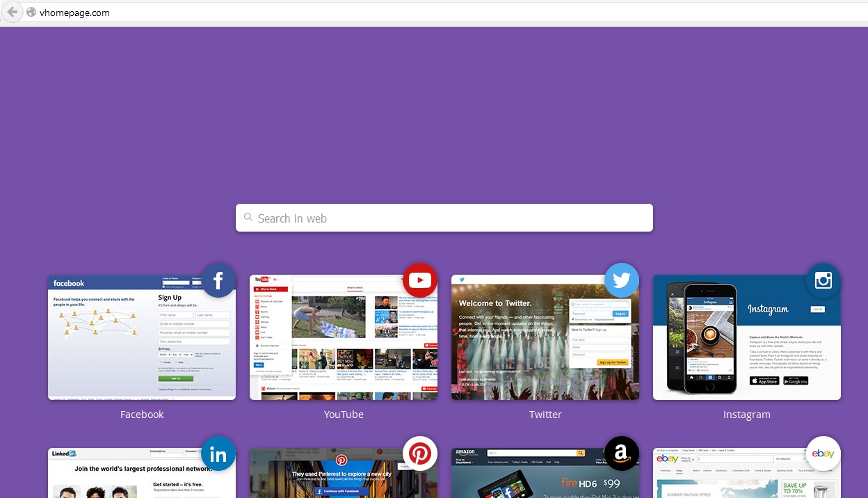Click the YouTube red play badge
This screenshot has height=498, width=868.
(x=420, y=280)
